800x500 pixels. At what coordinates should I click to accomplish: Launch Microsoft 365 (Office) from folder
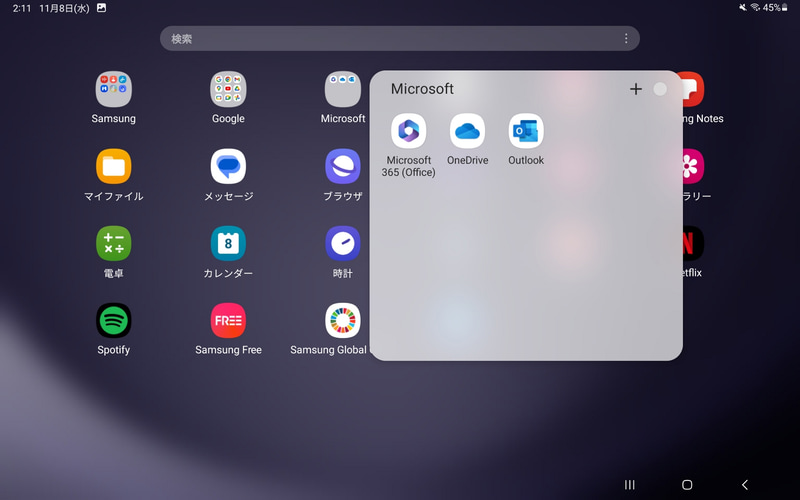409,131
